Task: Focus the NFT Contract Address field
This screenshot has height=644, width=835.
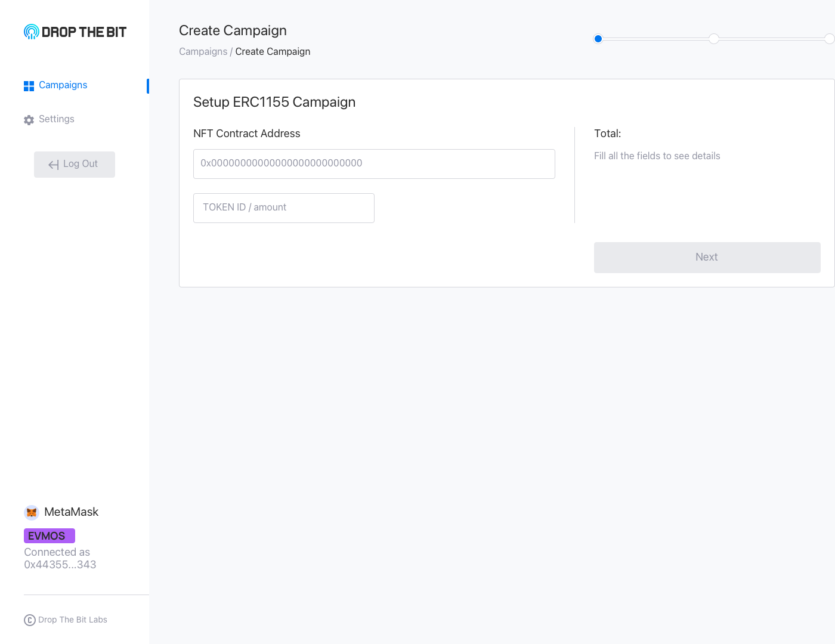Action: 374,164
